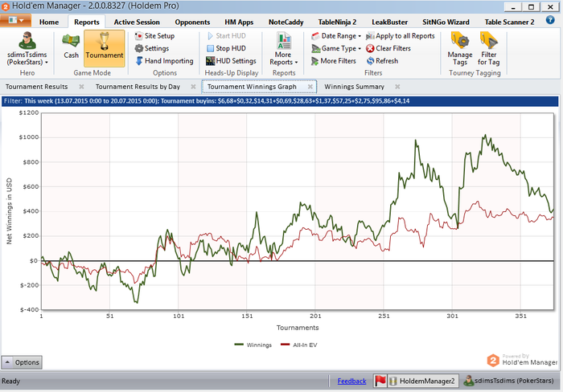Switch to the Winnings Summary tab

tap(354, 87)
